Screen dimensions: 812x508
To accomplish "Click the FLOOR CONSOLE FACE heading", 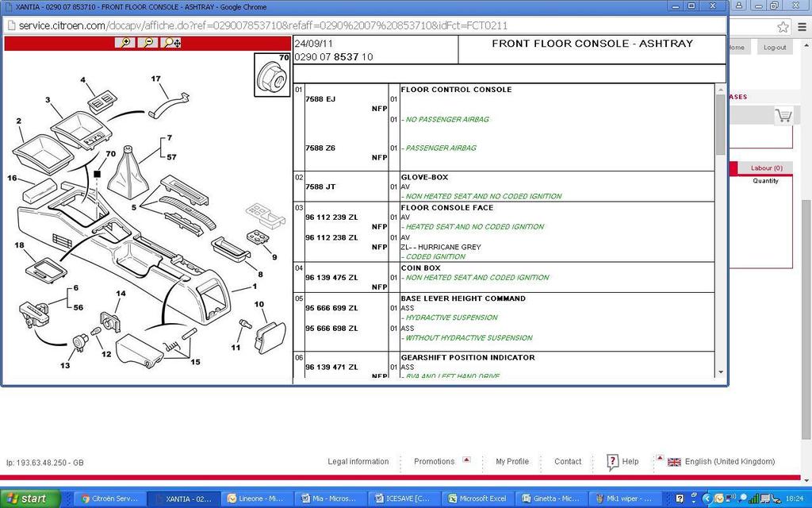I will [447, 207].
